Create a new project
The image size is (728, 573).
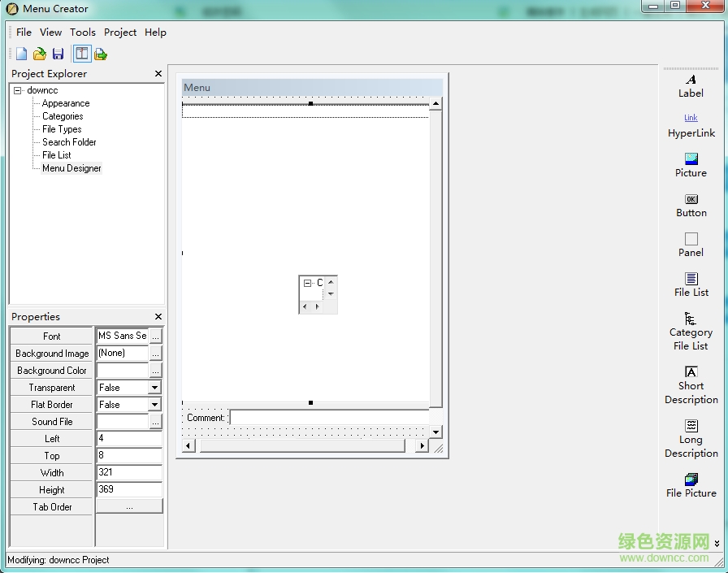point(20,53)
